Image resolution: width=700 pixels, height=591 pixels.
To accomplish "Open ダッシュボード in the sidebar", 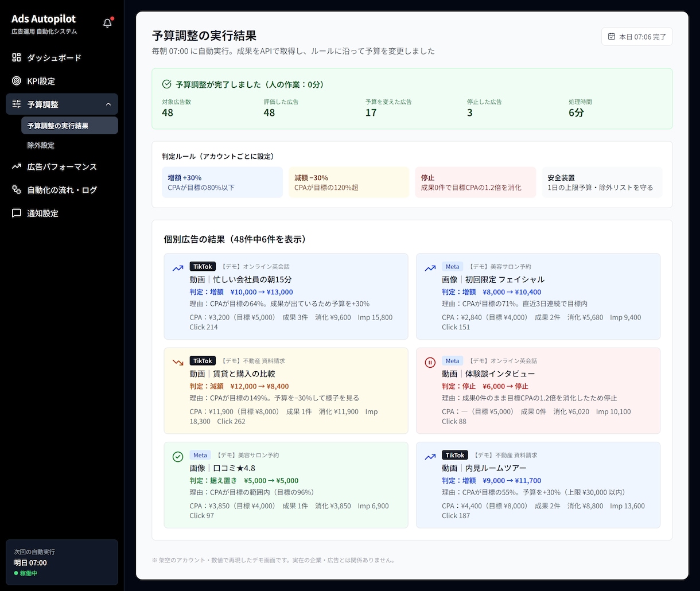I will [62, 57].
